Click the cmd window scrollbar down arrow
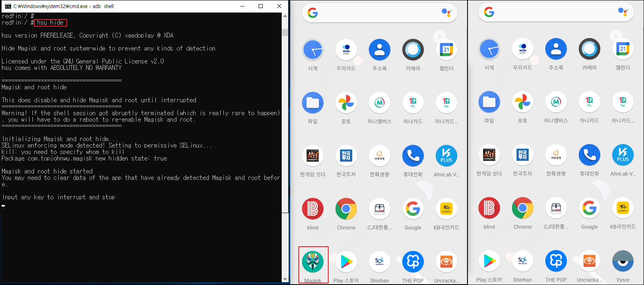Image resolution: width=644 pixels, height=285 pixels. click(285, 279)
